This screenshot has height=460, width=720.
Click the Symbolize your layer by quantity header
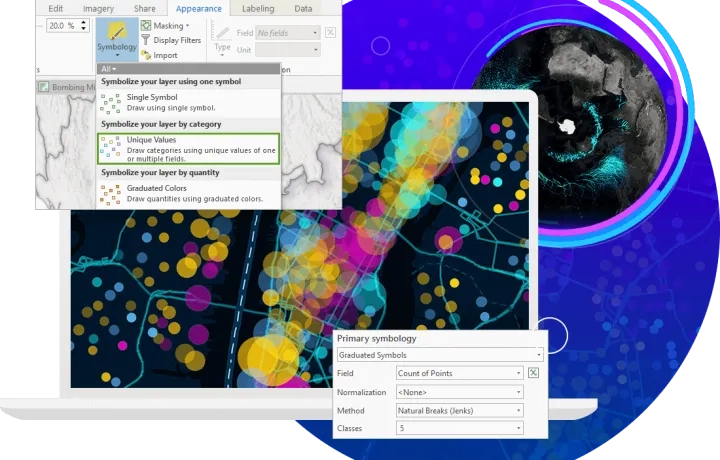[160, 173]
